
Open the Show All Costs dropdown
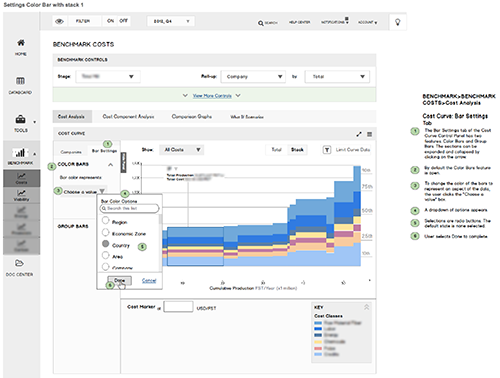pos(182,150)
